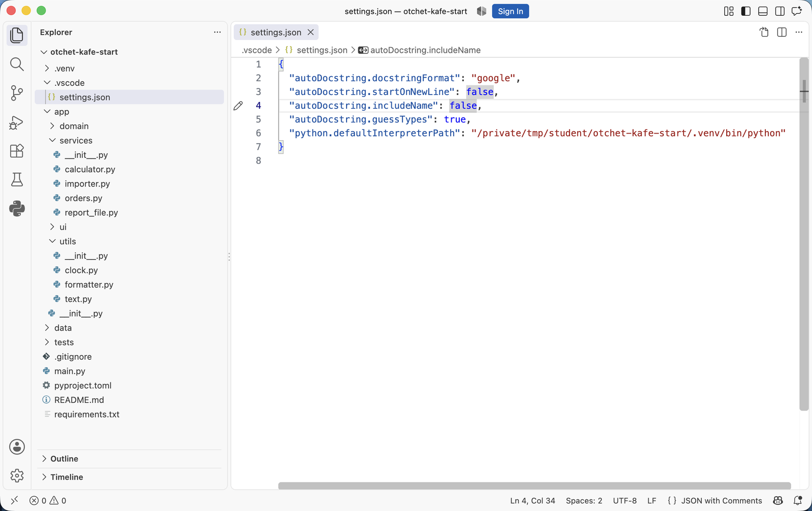Open the Search view icon

pos(17,64)
